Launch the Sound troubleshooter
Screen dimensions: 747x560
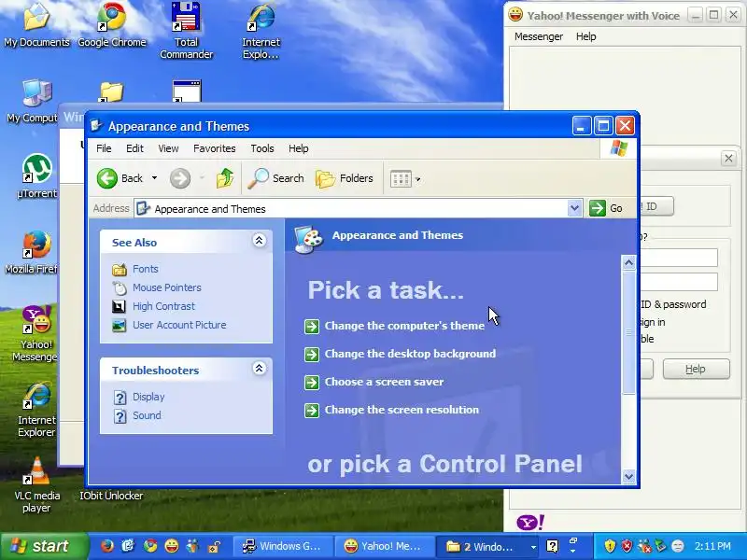(x=147, y=415)
